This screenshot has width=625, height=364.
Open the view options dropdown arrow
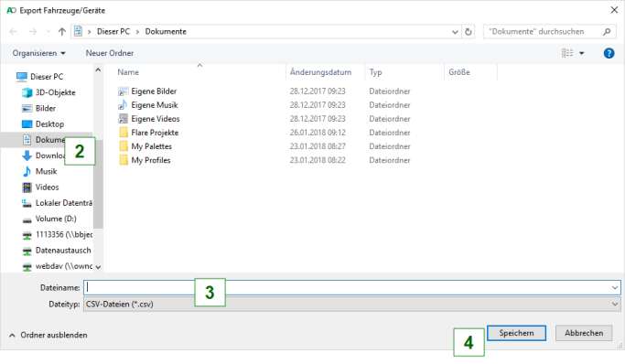[582, 53]
